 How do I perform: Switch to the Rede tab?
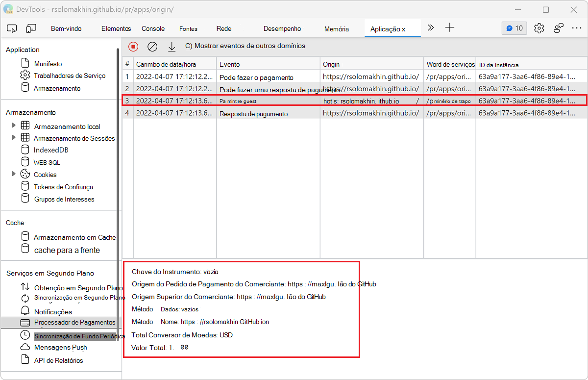click(223, 28)
